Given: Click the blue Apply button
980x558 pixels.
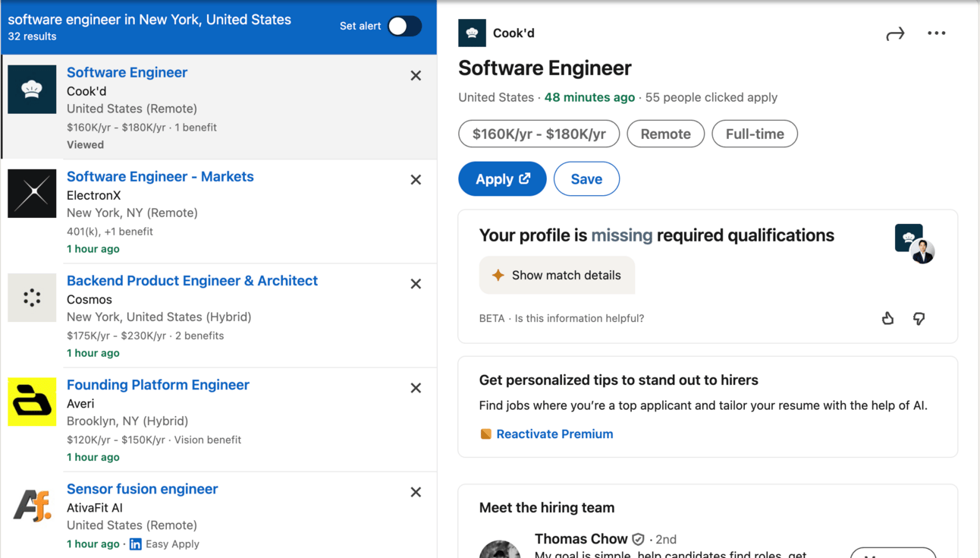Looking at the screenshot, I should pos(502,179).
